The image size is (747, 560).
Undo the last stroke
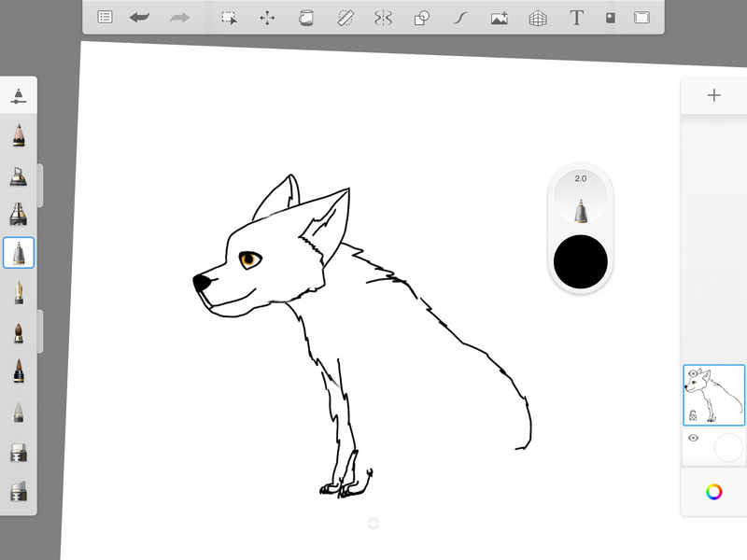pos(140,17)
